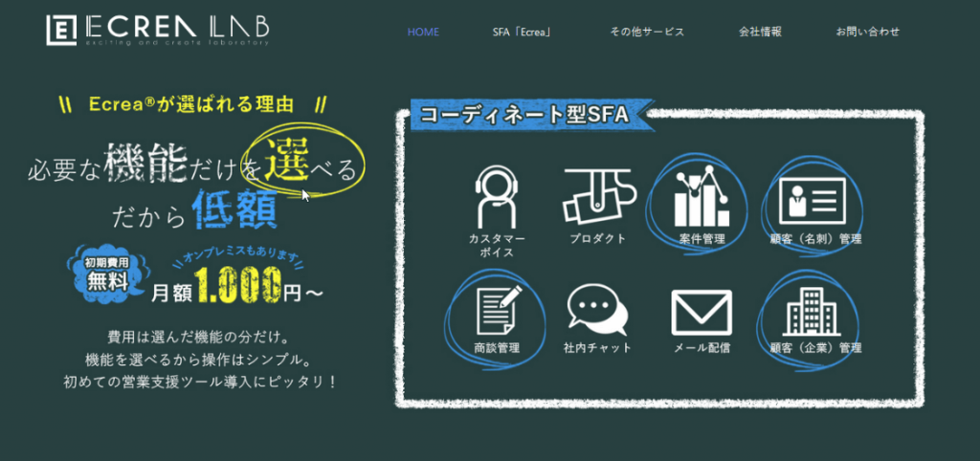Select the 案件管理 chart icon

pyautogui.click(x=702, y=196)
